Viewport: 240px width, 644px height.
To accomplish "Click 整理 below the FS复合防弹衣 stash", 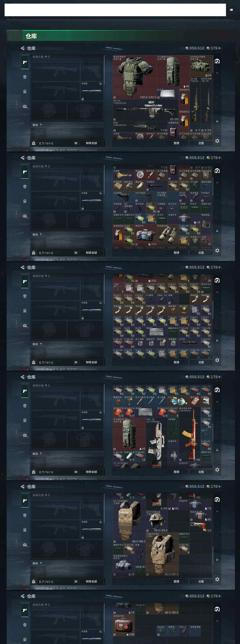I will click(x=176, y=581).
